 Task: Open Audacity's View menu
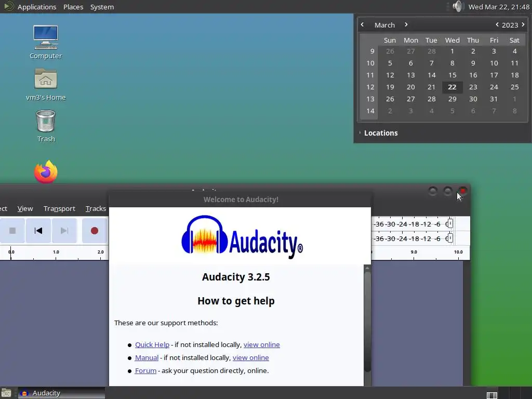(25, 208)
